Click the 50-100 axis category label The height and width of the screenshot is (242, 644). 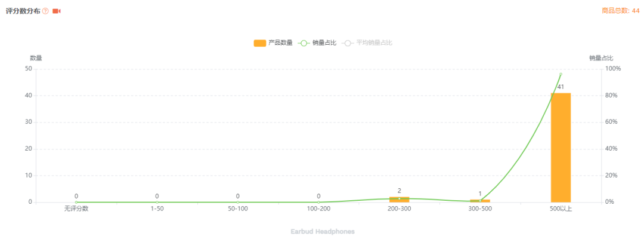pos(238,209)
